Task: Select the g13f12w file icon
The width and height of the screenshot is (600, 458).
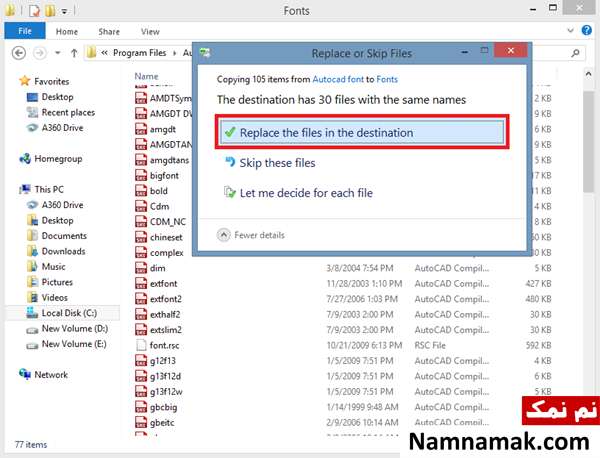Action: [141, 391]
